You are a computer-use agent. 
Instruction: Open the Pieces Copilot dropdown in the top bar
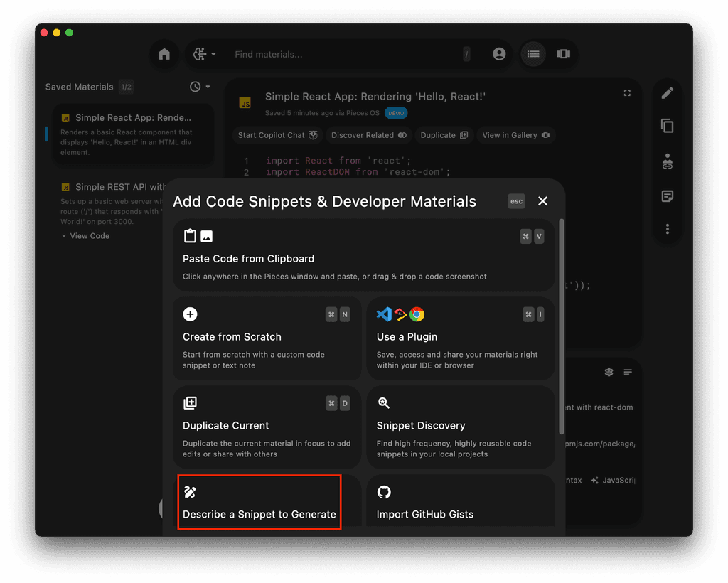click(x=204, y=54)
